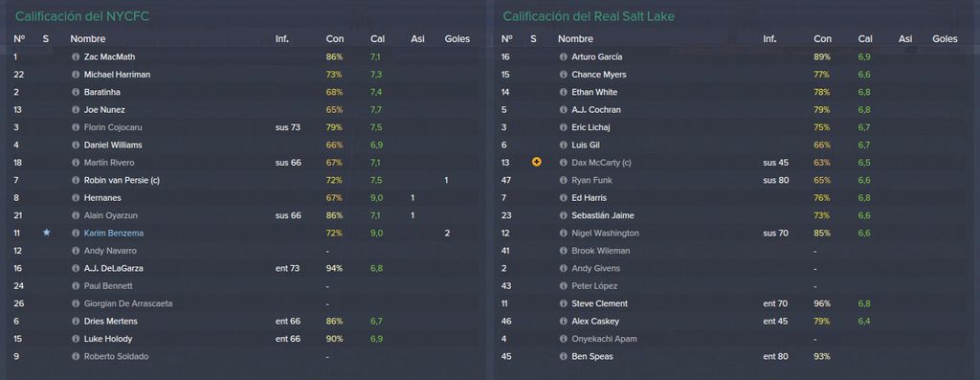Open info icon next to Karim Benzema
The image size is (980, 380).
pos(76,234)
